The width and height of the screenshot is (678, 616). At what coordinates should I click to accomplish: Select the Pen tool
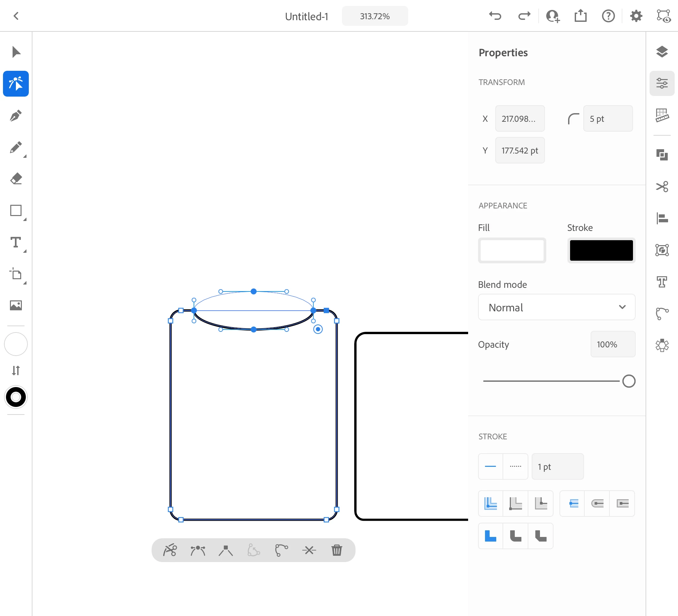pyautogui.click(x=16, y=116)
